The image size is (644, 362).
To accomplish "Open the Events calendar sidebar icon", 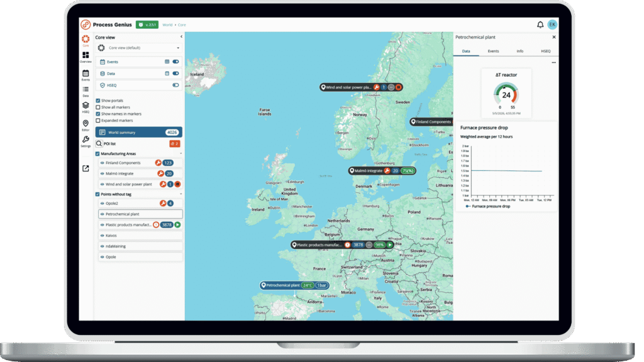I will click(x=86, y=75).
